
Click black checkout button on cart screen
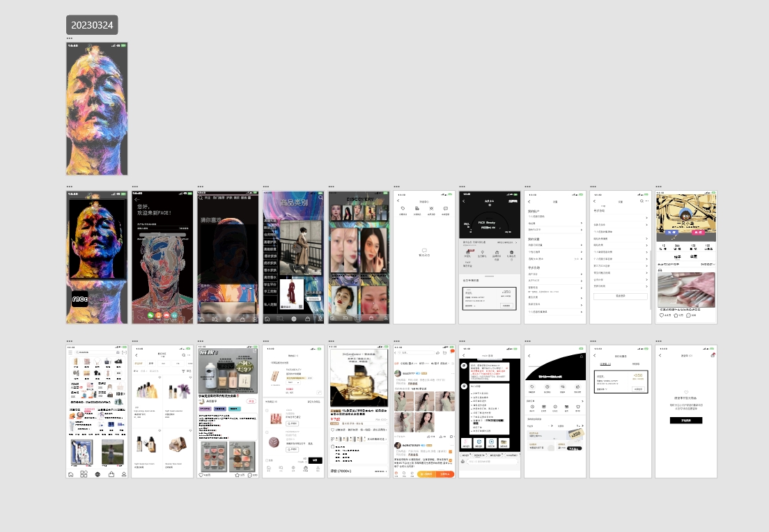pos(315,460)
